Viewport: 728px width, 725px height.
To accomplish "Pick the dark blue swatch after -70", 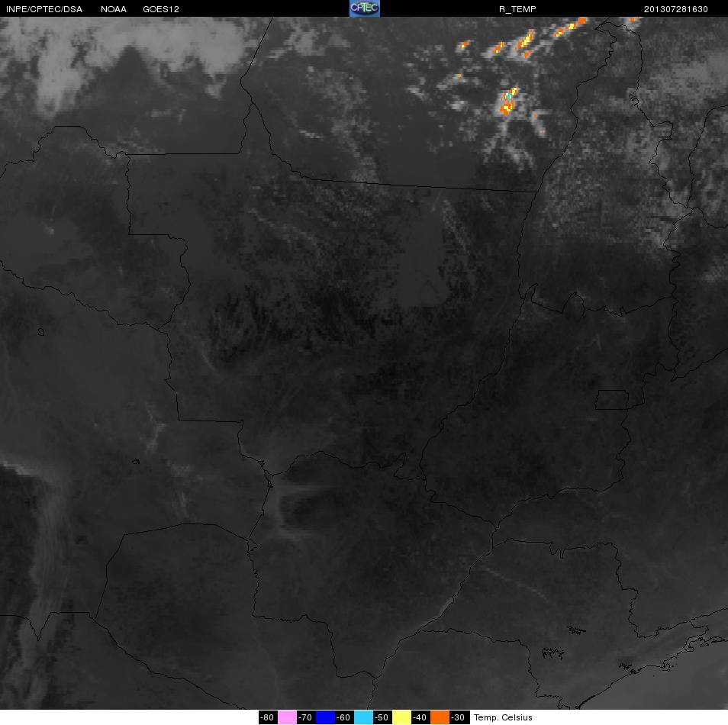I will tap(326, 717).
